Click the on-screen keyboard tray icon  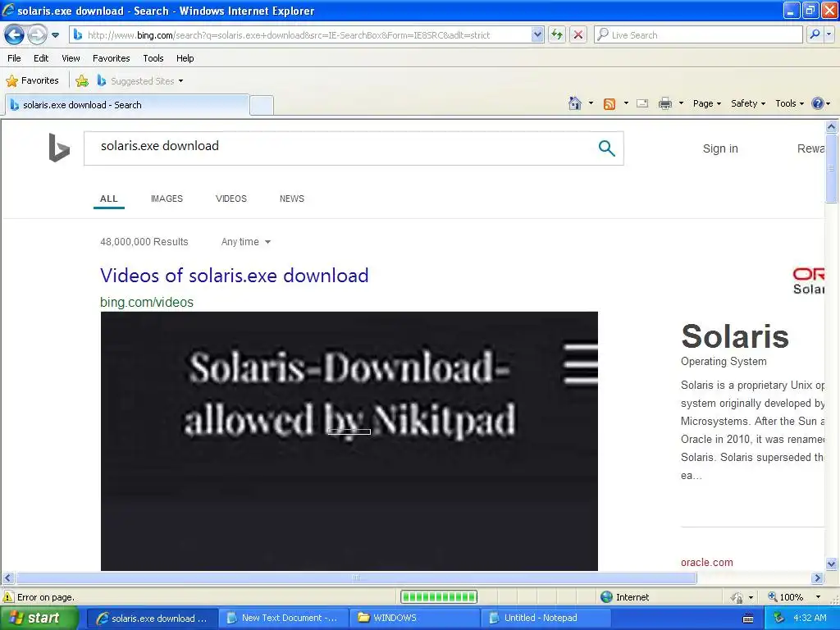[748, 619]
